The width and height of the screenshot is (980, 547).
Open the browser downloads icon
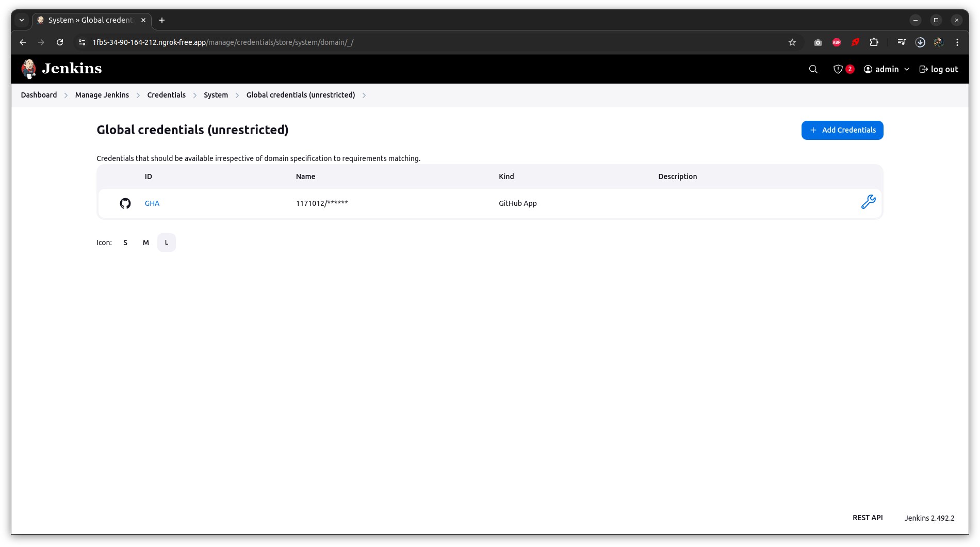[920, 42]
